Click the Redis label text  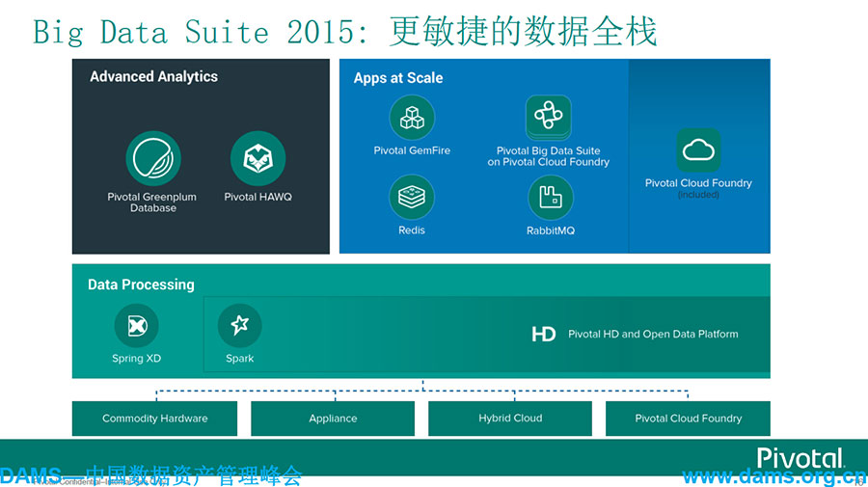[412, 230]
